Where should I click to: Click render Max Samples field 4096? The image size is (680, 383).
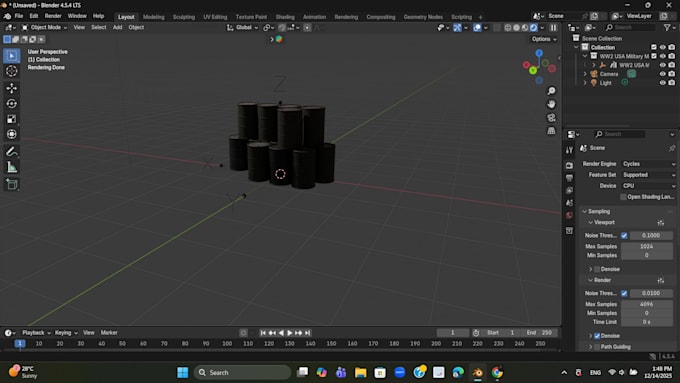[x=647, y=304]
